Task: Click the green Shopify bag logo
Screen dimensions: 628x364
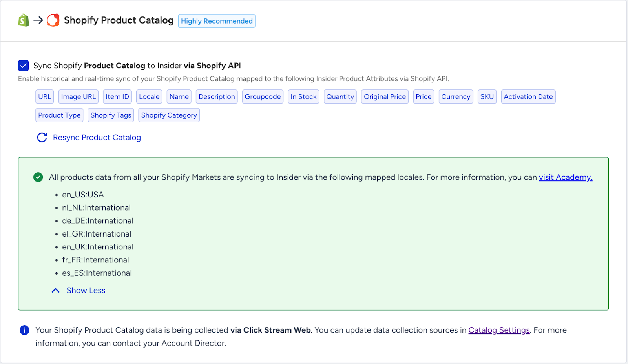Action: (24, 20)
